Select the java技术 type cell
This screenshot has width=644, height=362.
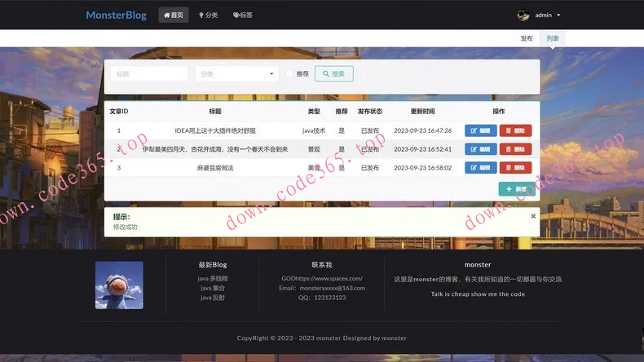pos(314,130)
